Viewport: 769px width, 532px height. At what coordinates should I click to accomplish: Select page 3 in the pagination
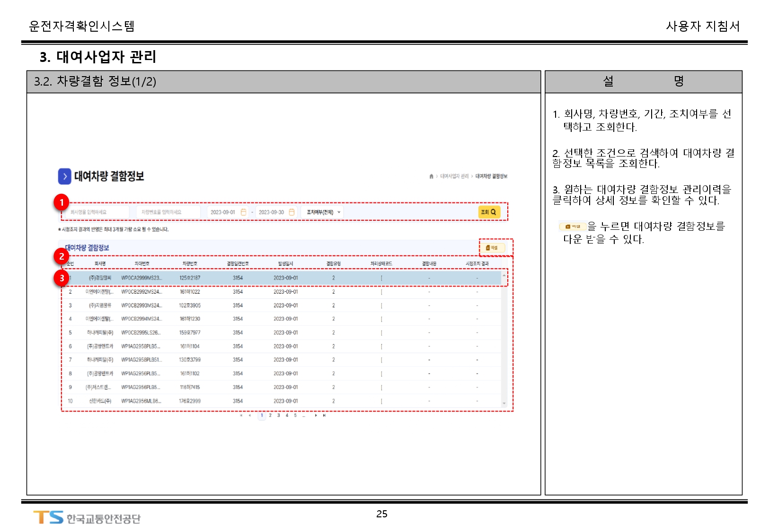(278, 416)
